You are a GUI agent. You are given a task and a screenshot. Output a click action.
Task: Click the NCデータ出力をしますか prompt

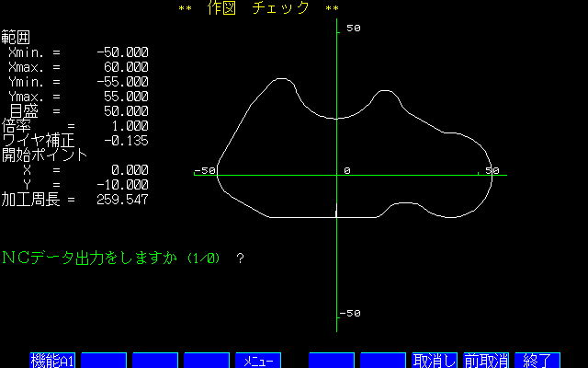(111, 258)
